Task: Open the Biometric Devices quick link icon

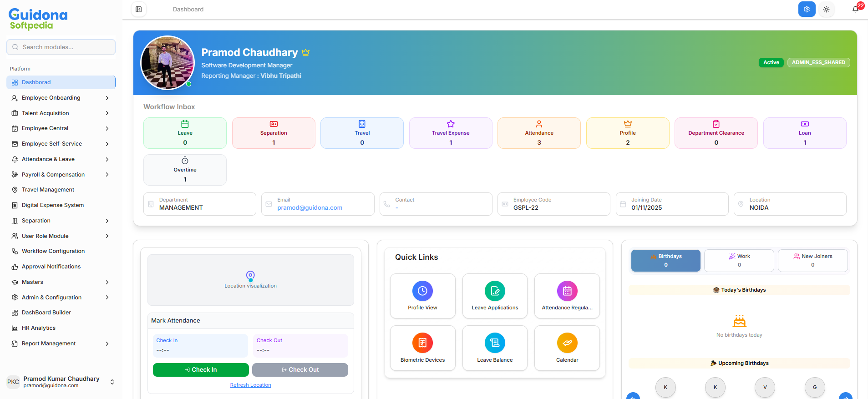Action: (422, 343)
